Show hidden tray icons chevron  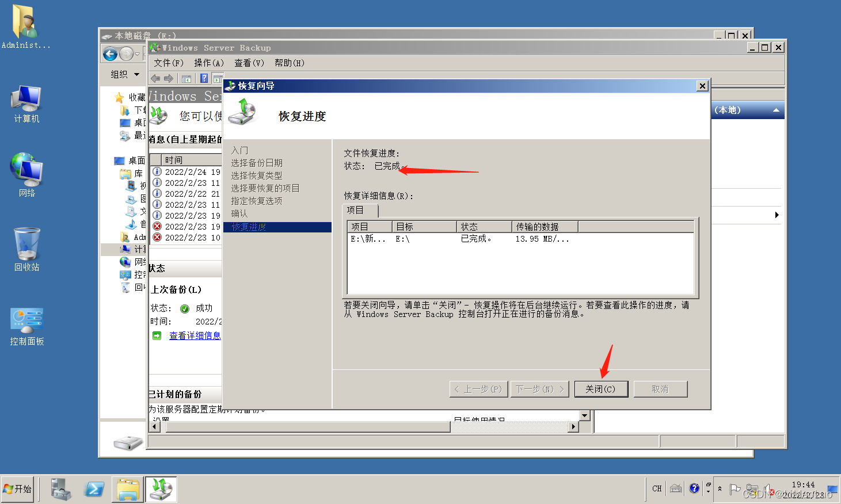click(720, 488)
